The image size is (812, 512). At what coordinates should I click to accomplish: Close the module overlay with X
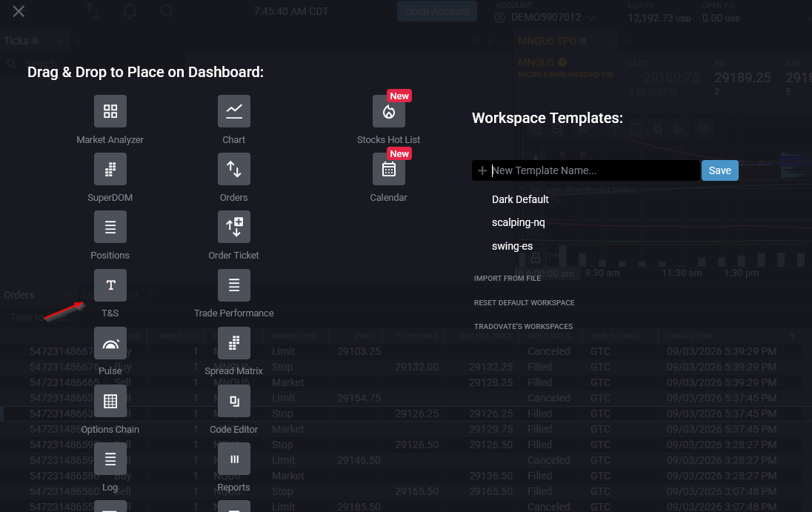(x=19, y=11)
